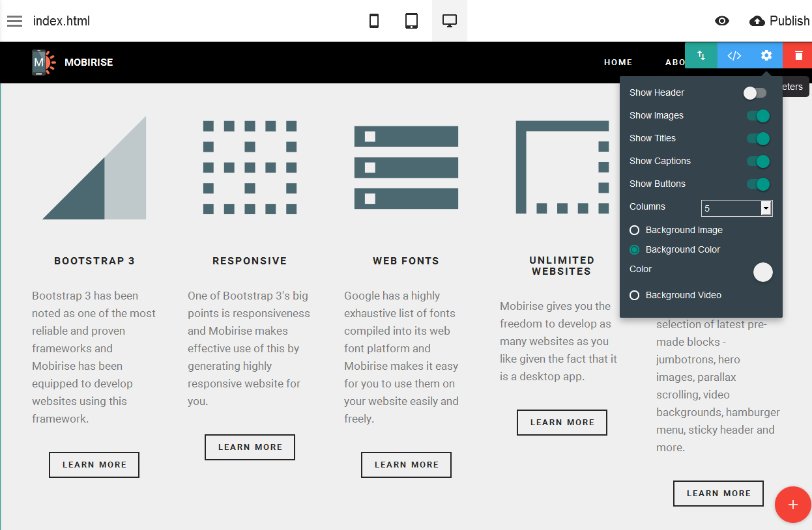Open the block code editor icon
Screen dimensions: 812x530
click(x=734, y=55)
